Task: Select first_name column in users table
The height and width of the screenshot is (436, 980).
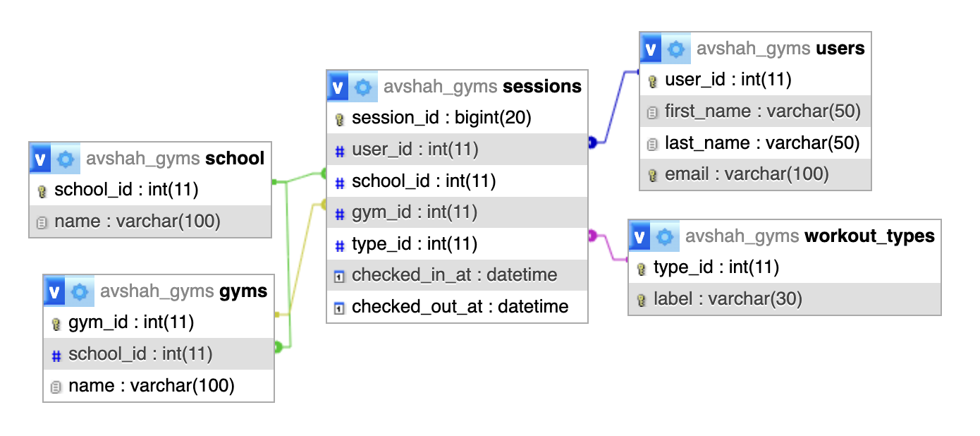Action: click(762, 111)
